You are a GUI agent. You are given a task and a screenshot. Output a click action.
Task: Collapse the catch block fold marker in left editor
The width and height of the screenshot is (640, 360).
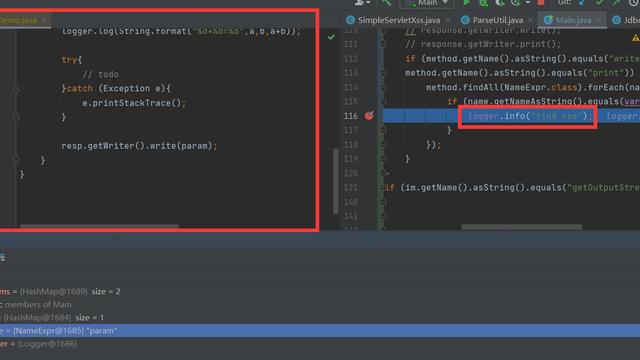[x=16, y=89]
